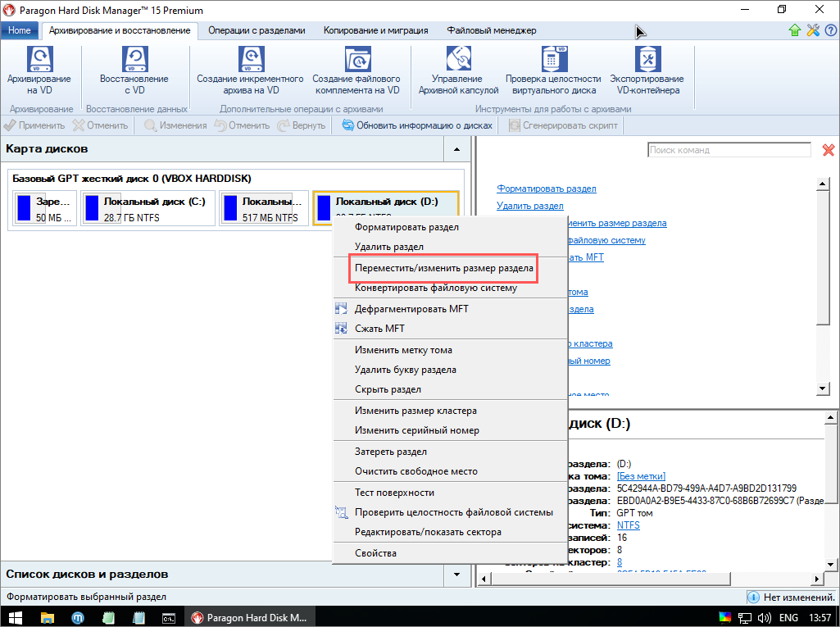The image size is (840, 627).
Task: Select Изменить метку тома
Action: click(450, 350)
